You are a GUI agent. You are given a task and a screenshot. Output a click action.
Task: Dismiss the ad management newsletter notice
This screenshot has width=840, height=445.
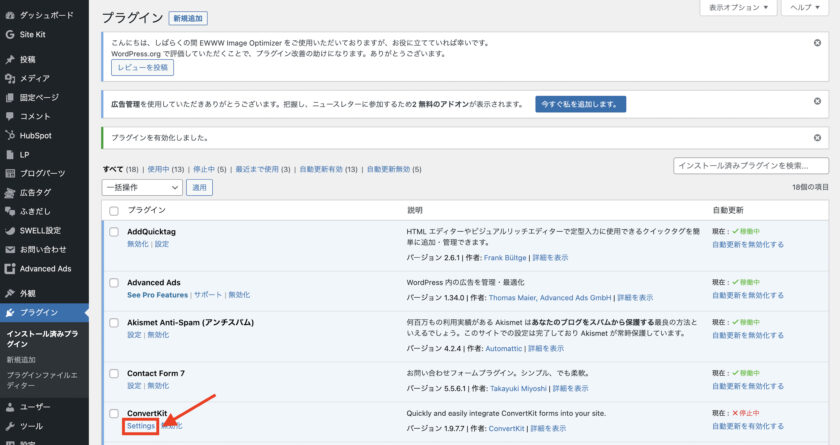[x=818, y=101]
